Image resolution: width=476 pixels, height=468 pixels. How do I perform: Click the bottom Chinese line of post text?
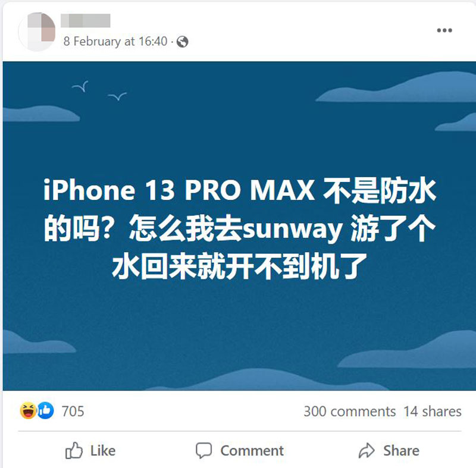(240, 266)
